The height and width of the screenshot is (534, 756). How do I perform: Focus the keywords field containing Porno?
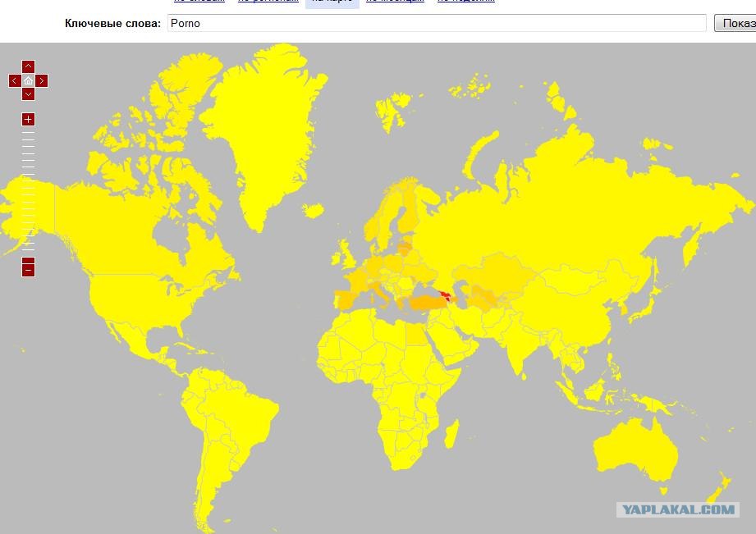tap(437, 23)
